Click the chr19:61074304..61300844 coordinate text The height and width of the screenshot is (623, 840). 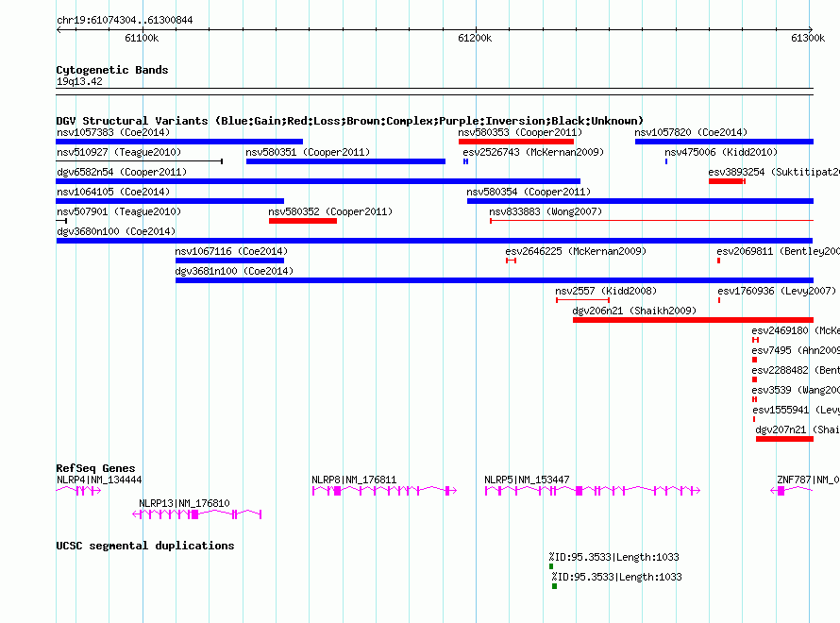125,21
